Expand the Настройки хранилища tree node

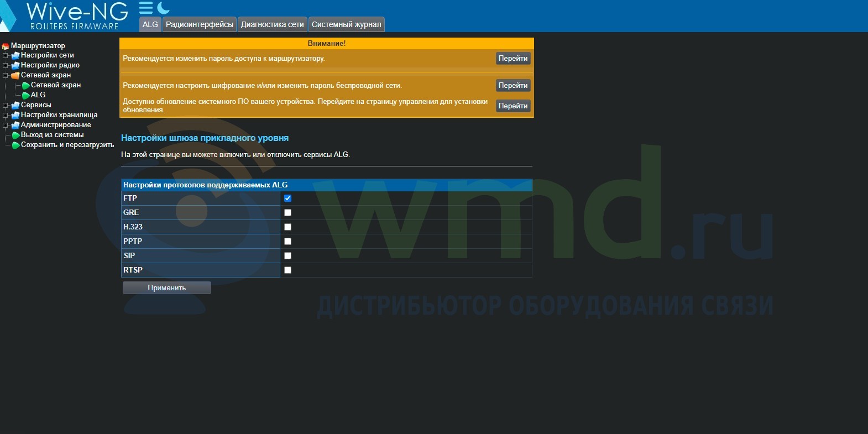pos(6,115)
